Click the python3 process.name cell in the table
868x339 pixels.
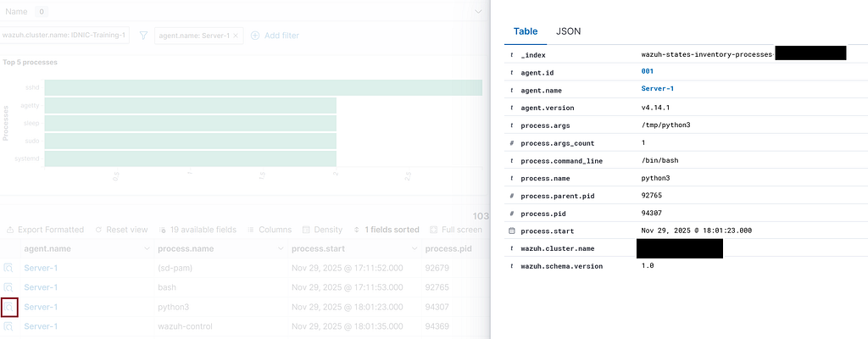[173, 307]
